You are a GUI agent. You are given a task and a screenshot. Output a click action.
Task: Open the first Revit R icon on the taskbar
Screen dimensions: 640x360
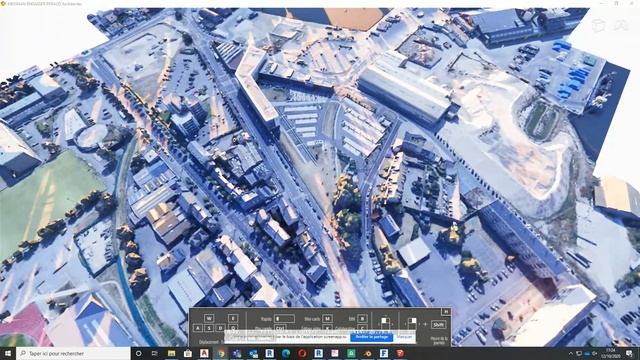point(269,353)
